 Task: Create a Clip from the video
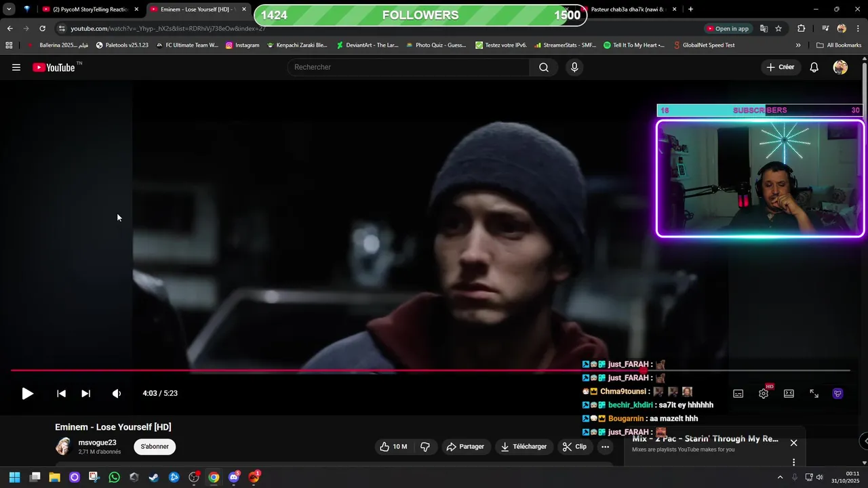(574, 447)
